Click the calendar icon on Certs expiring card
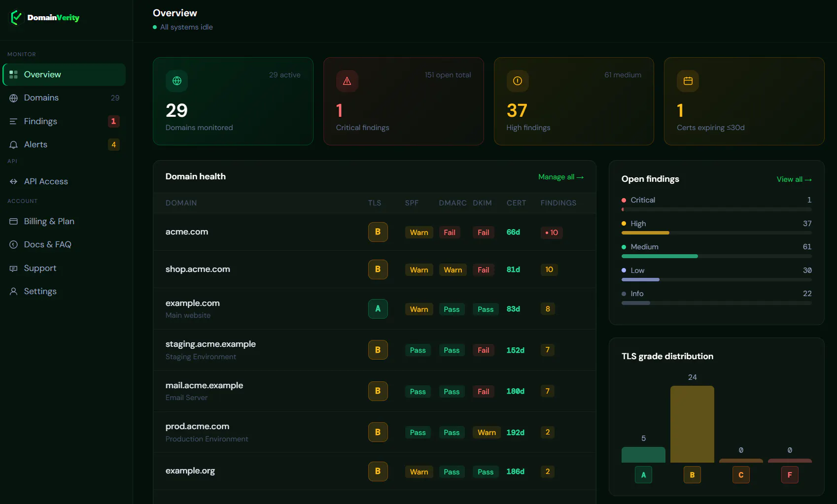837x504 pixels. pos(688,81)
